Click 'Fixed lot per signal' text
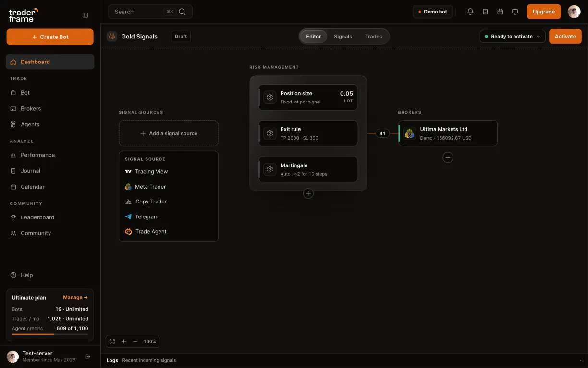 (300, 102)
